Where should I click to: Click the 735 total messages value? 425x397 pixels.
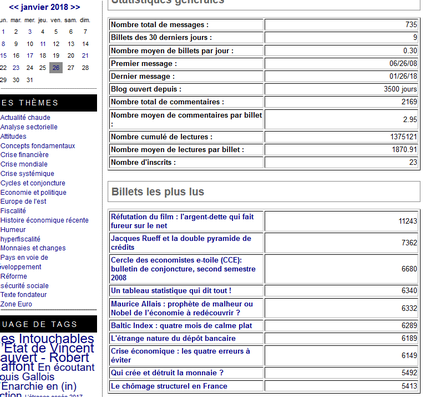click(411, 25)
